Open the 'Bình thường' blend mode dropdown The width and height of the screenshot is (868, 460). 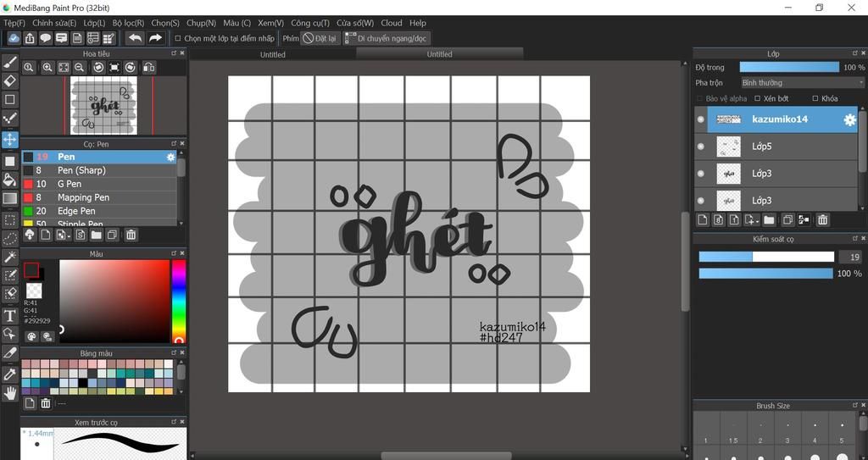pos(803,82)
